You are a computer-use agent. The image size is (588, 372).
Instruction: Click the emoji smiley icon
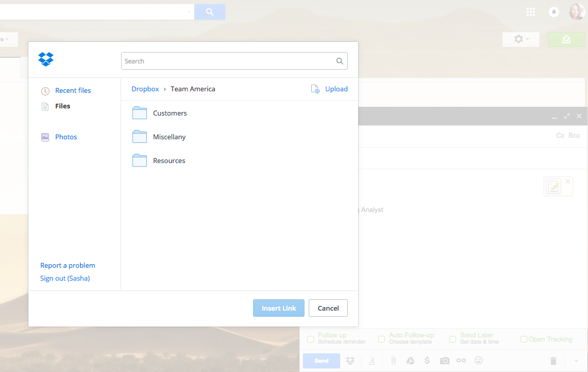coord(479,360)
